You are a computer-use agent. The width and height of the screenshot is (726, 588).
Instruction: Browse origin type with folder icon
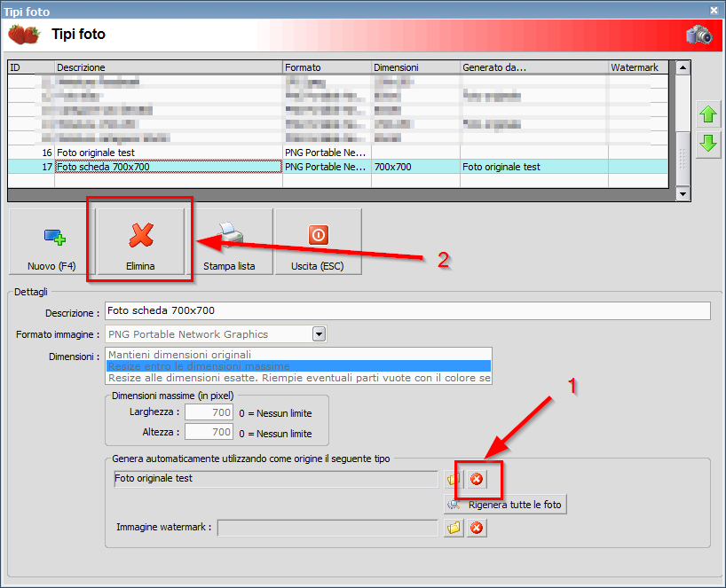454,479
